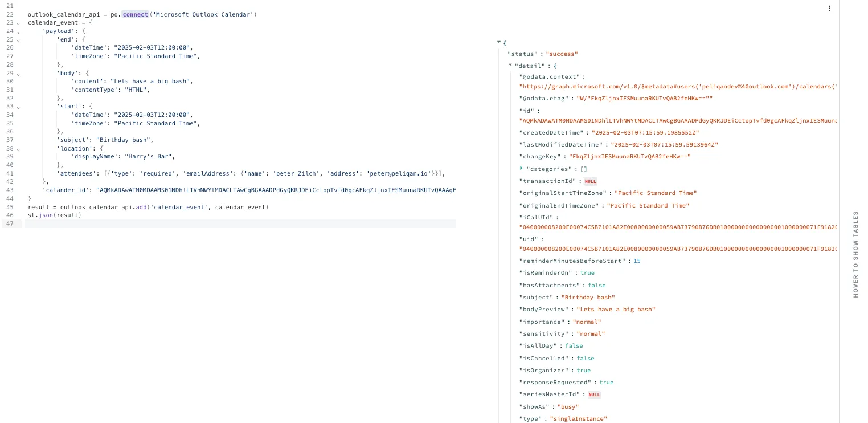Collapse the root JSON object arrow
Screen dimensions: 868x423
(x=499, y=42)
